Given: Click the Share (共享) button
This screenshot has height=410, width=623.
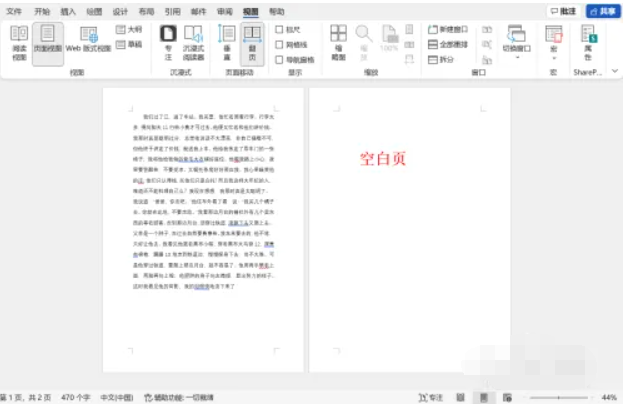Looking at the screenshot, I should (604, 11).
